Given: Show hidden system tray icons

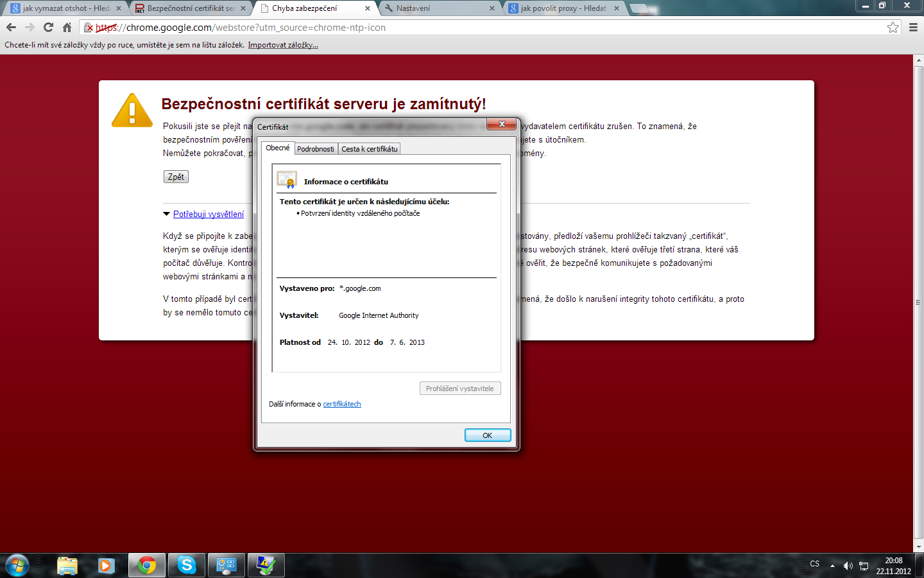Looking at the screenshot, I should [x=832, y=566].
